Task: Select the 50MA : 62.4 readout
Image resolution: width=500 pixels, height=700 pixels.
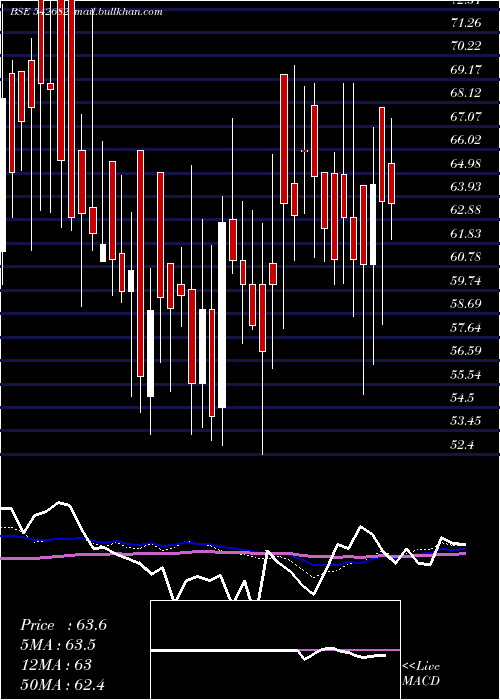Action: 62,684
